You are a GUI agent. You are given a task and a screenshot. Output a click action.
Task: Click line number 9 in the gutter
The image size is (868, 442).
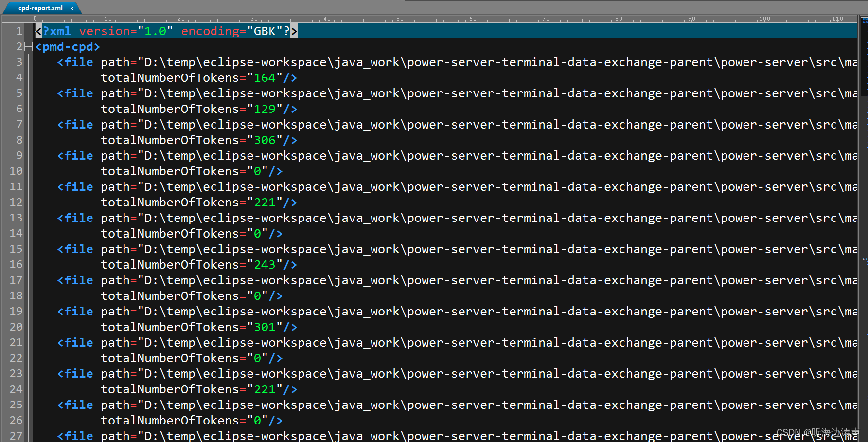point(19,156)
